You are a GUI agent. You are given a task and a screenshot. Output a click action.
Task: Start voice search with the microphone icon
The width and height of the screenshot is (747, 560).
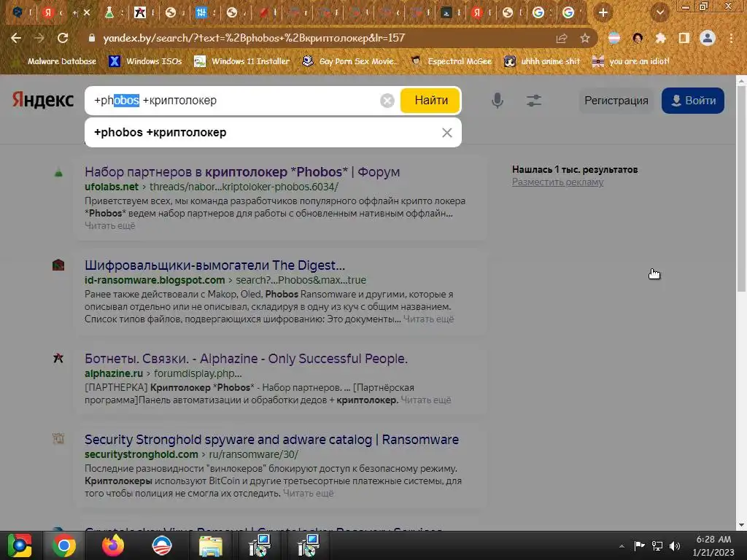[x=498, y=101]
